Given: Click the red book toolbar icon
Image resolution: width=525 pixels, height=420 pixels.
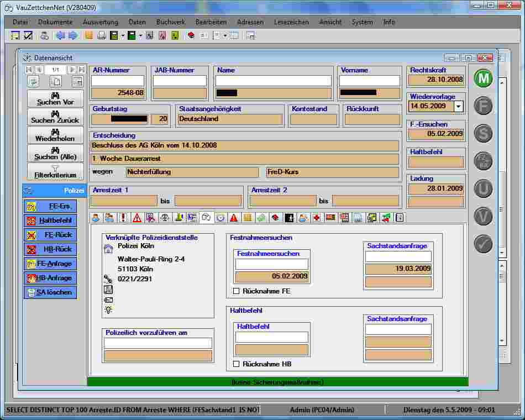Looking at the screenshot, I should pyautogui.click(x=191, y=35).
